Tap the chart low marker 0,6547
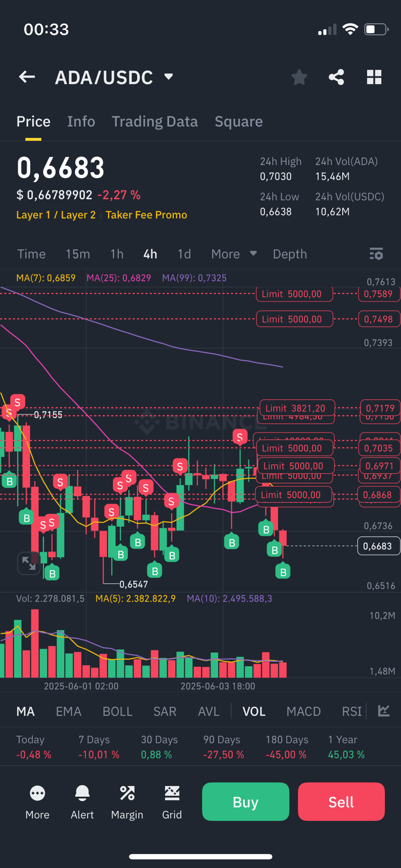Viewport: 401px width, 868px height. 134,584
